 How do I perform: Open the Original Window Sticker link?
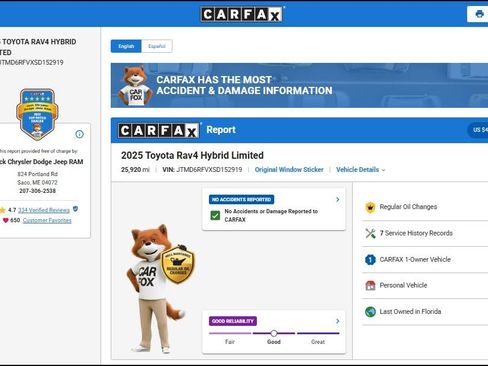[x=289, y=170]
